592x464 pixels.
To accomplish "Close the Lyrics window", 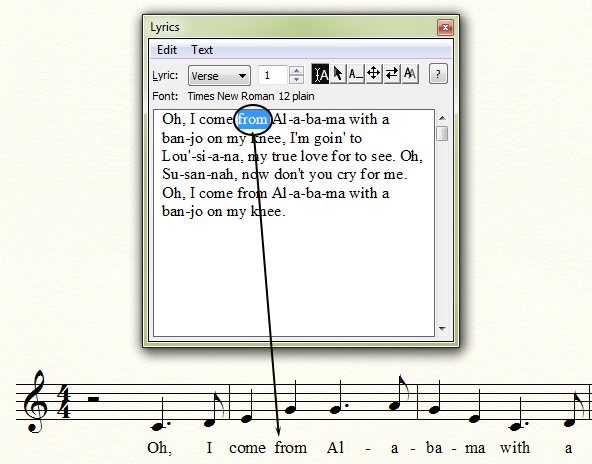I will pyautogui.click(x=446, y=28).
